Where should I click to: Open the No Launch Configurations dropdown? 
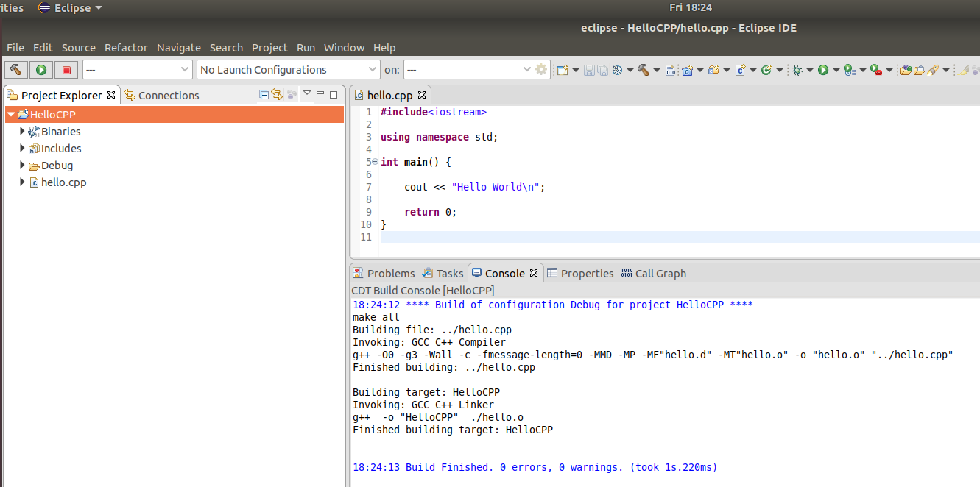289,70
